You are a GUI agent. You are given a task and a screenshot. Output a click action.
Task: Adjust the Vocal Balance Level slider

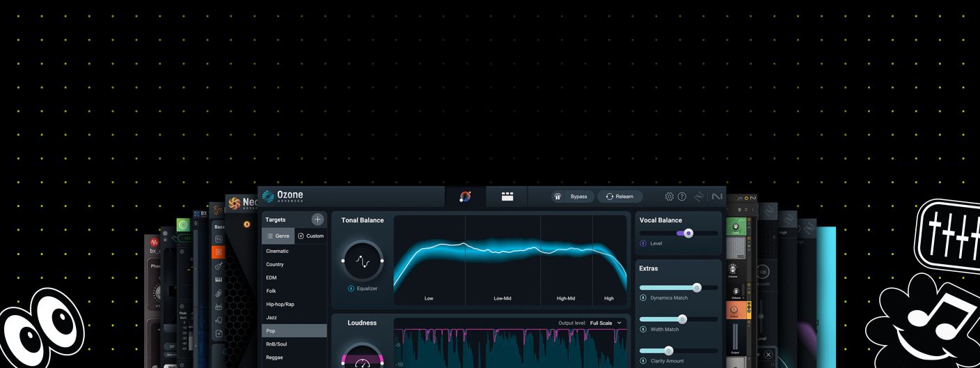pos(679,233)
